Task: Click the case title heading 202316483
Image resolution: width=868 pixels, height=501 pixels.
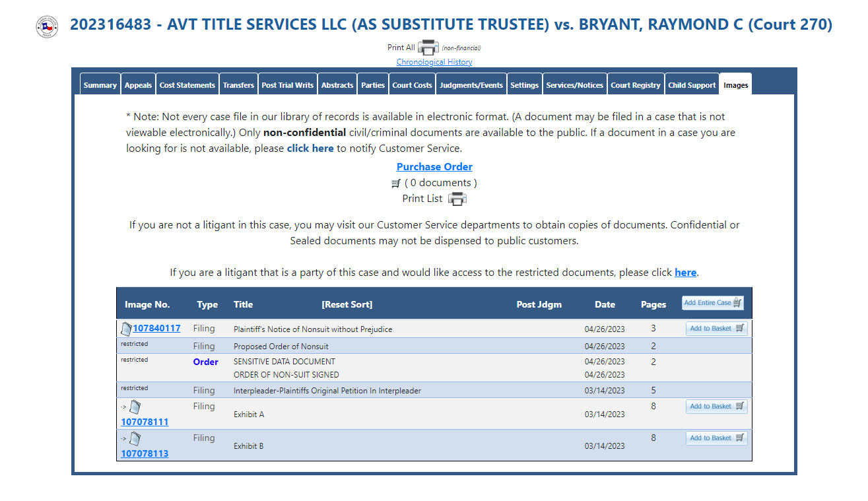Action: pyautogui.click(x=451, y=25)
